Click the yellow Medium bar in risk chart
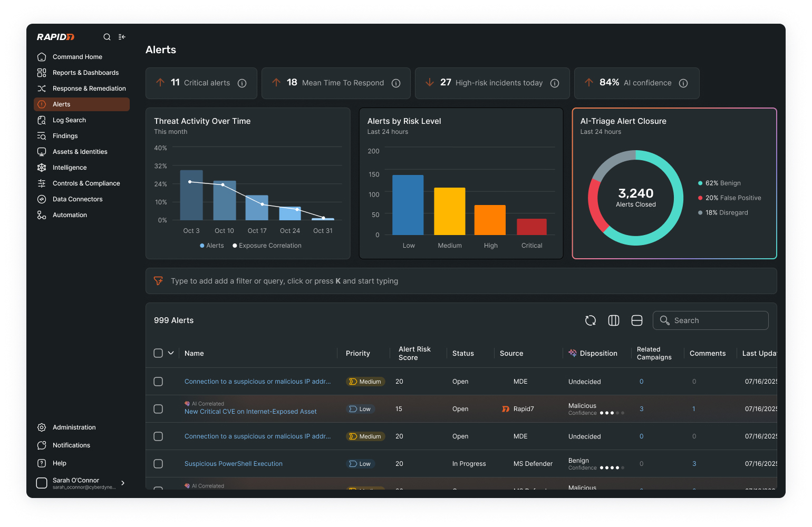Image resolution: width=812 pixels, height=527 pixels. [x=450, y=211]
